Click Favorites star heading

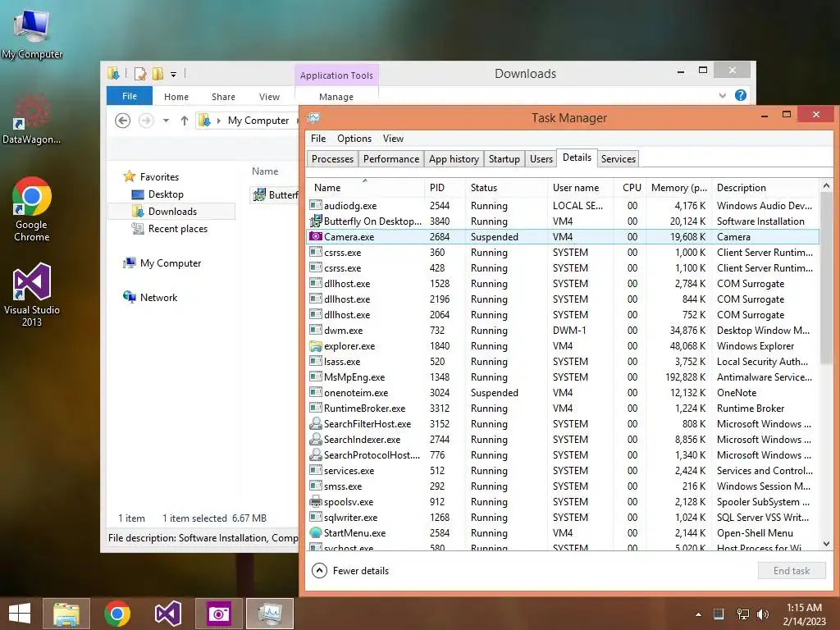[159, 177]
